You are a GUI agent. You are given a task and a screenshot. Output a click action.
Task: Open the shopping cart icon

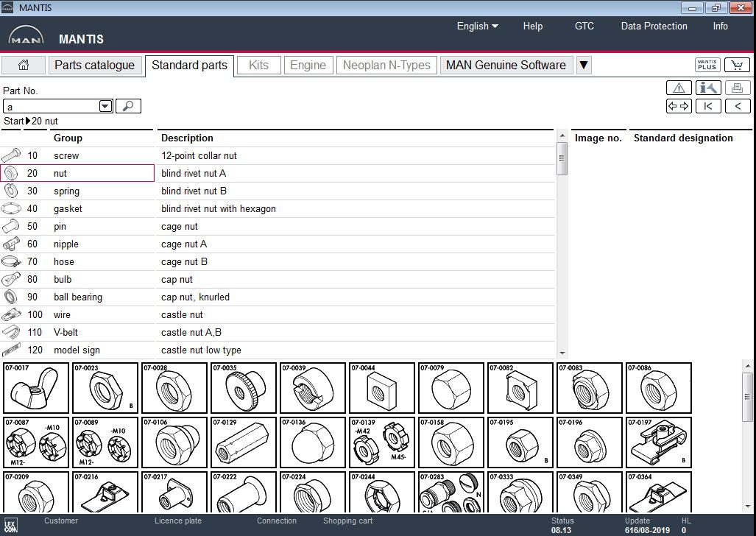[x=737, y=65]
